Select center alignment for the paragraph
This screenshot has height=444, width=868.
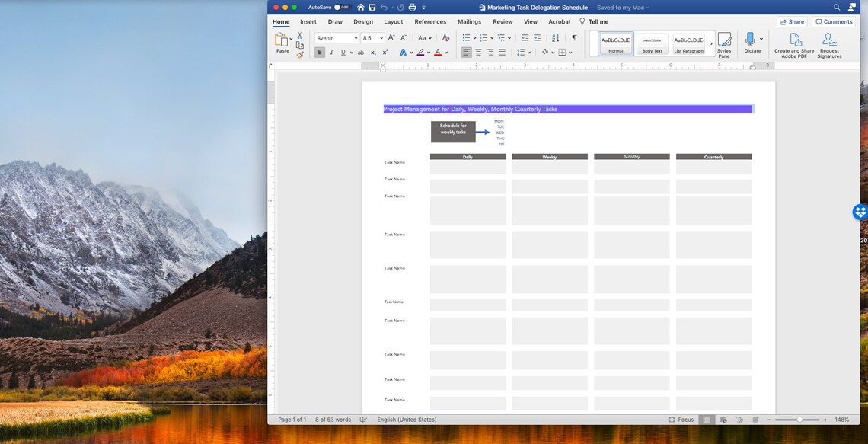point(478,52)
